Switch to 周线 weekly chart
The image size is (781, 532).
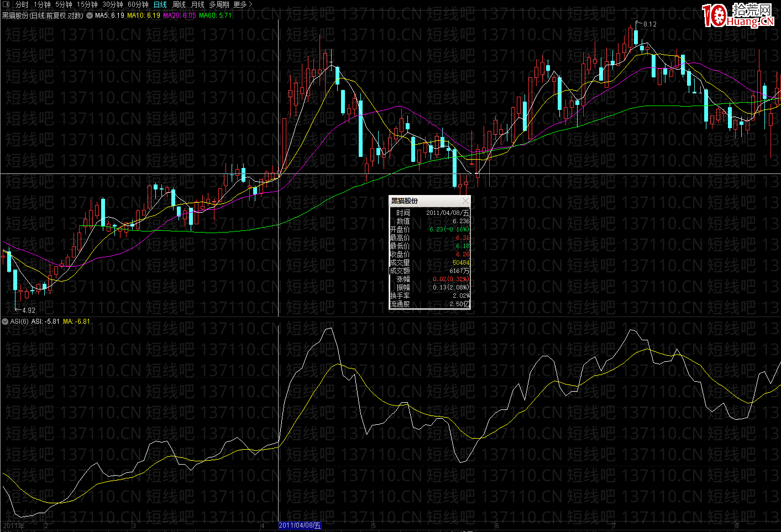pyautogui.click(x=179, y=4)
